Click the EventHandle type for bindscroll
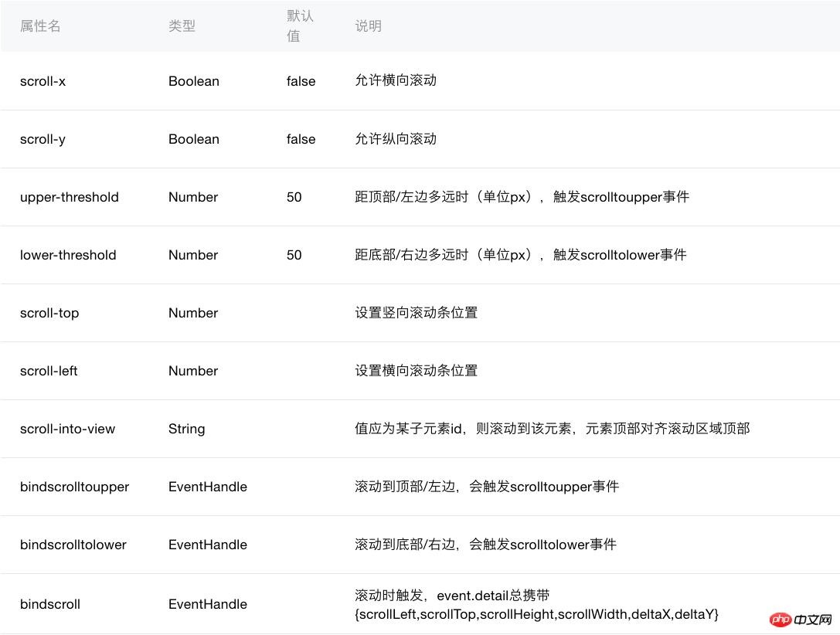The width and height of the screenshot is (840, 635). click(x=207, y=604)
